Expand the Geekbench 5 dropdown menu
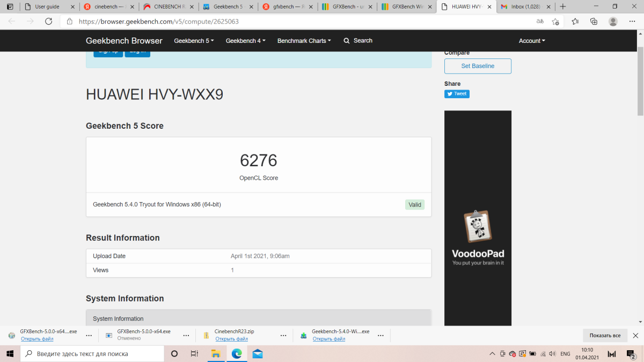This screenshot has height=362, width=644. pos(194,41)
